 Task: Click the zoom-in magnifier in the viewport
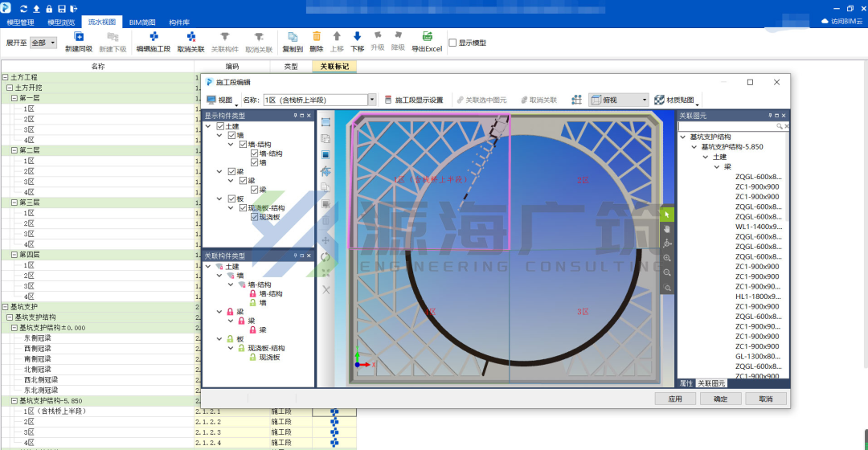pos(667,259)
